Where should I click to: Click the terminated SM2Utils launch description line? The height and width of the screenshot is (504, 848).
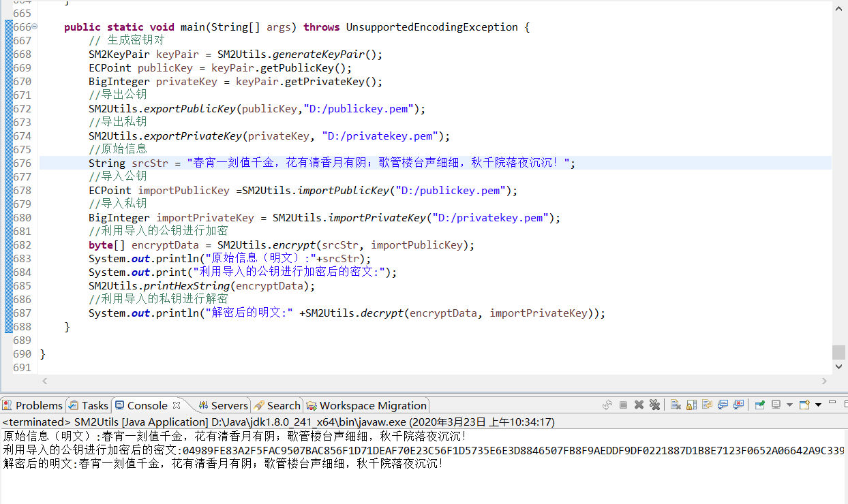click(279, 422)
